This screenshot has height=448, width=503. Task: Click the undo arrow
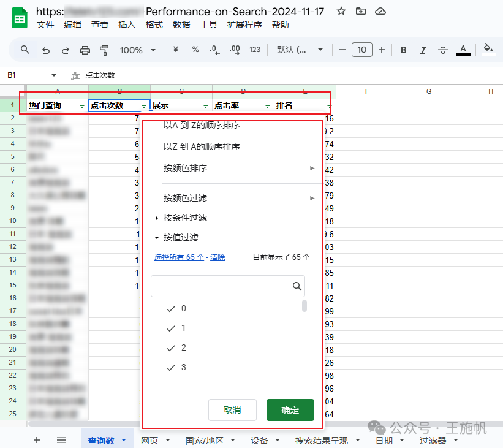click(x=46, y=50)
